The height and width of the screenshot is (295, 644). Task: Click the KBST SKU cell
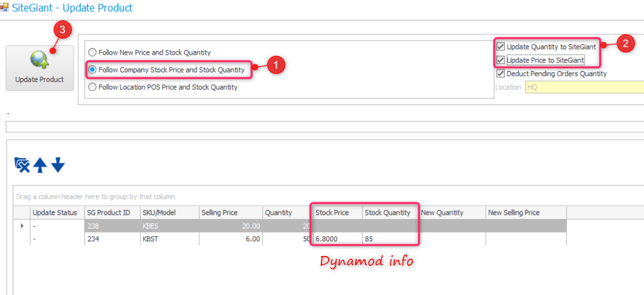pos(169,239)
